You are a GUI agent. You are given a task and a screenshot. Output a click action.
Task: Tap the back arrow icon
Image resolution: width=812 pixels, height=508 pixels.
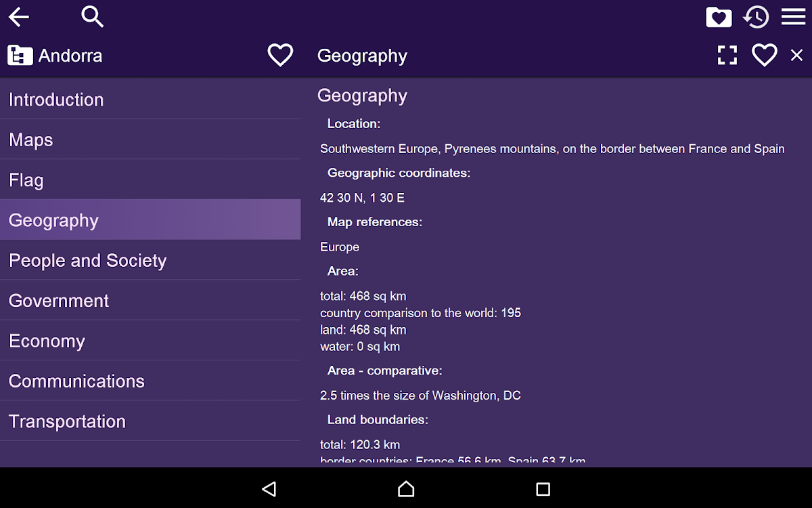coord(19,17)
